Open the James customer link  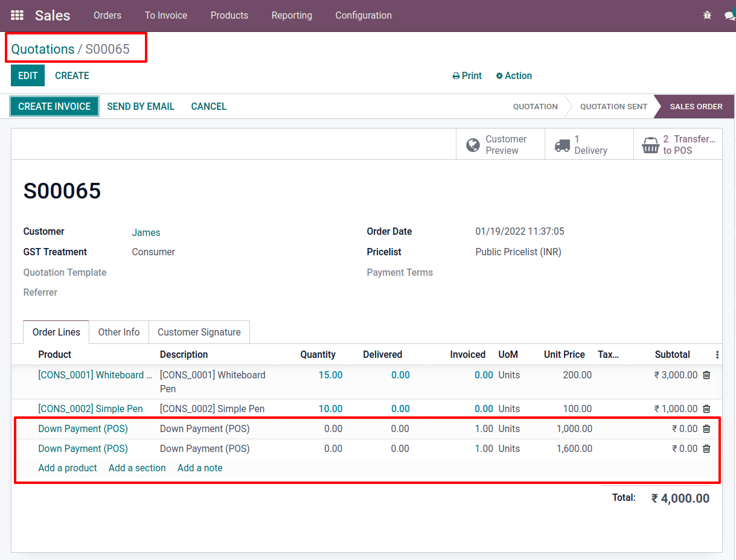coord(146,232)
